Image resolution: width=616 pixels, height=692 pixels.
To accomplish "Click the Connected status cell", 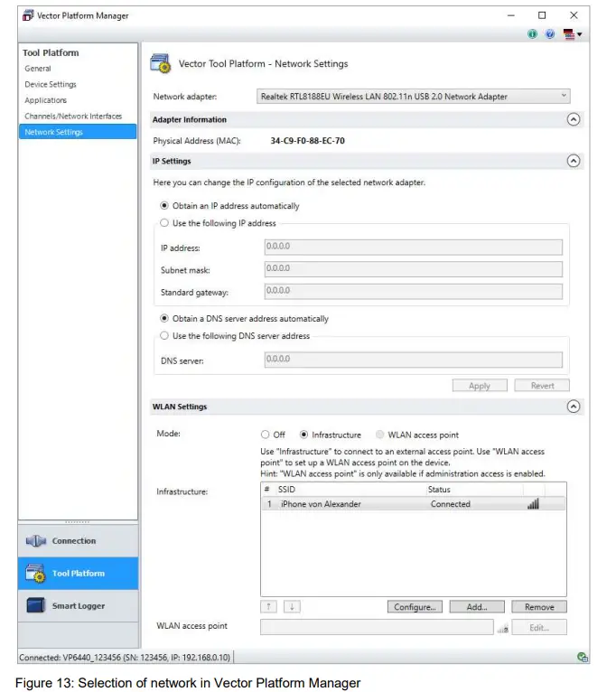I will [451, 503].
